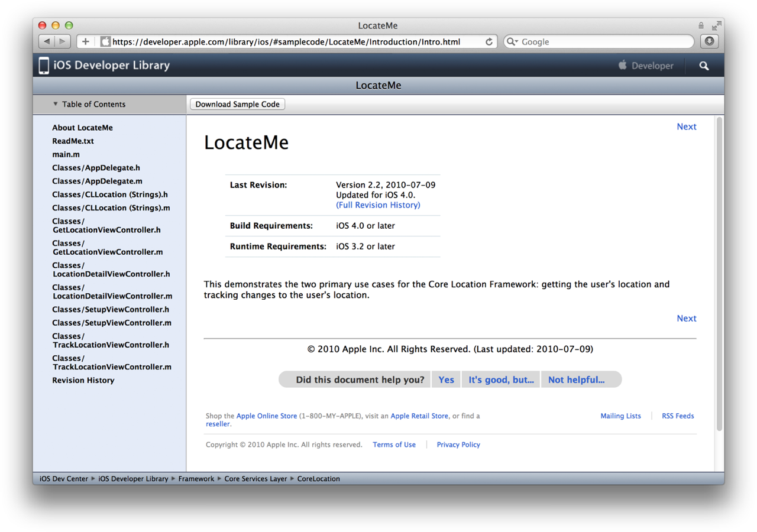
Task: Click the iOS 3.2 or later value
Action: (x=365, y=246)
